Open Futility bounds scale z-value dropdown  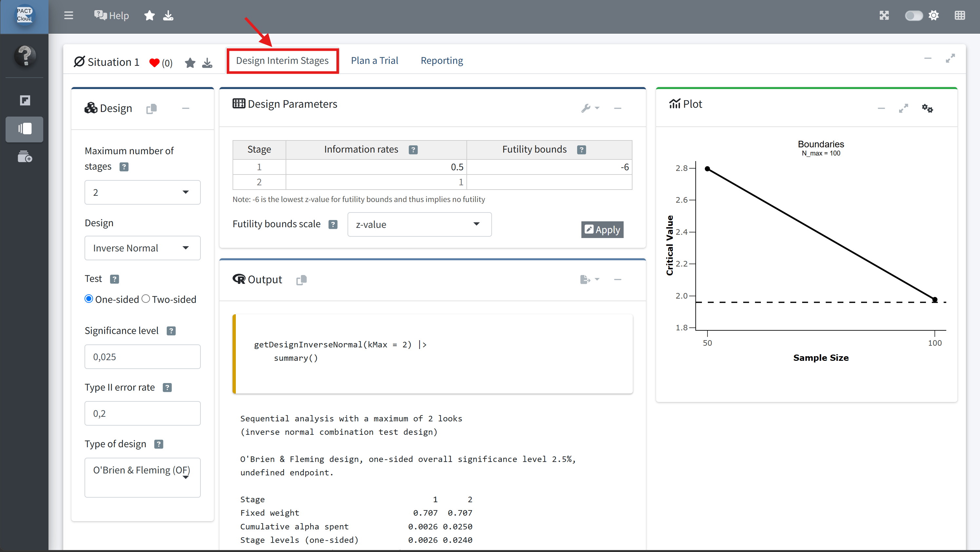tap(419, 224)
